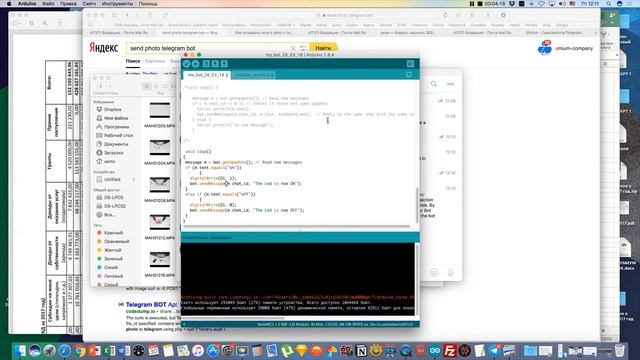Screen dimensions: 640x360
Task: Open the Telegram chat more-options menu
Action: pyautogui.click(x=451, y=84)
